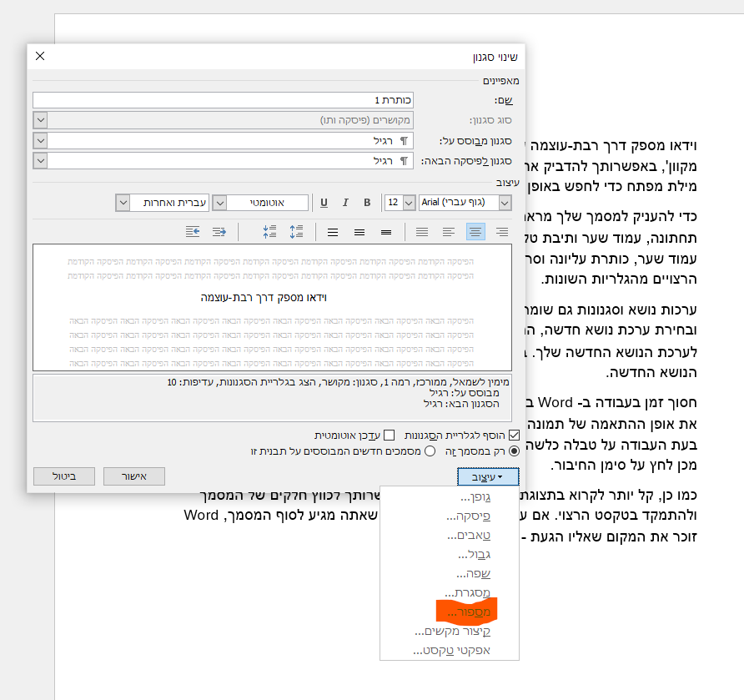The image size is (744, 700).
Task: Toggle Underline formatting button
Action: click(x=324, y=203)
